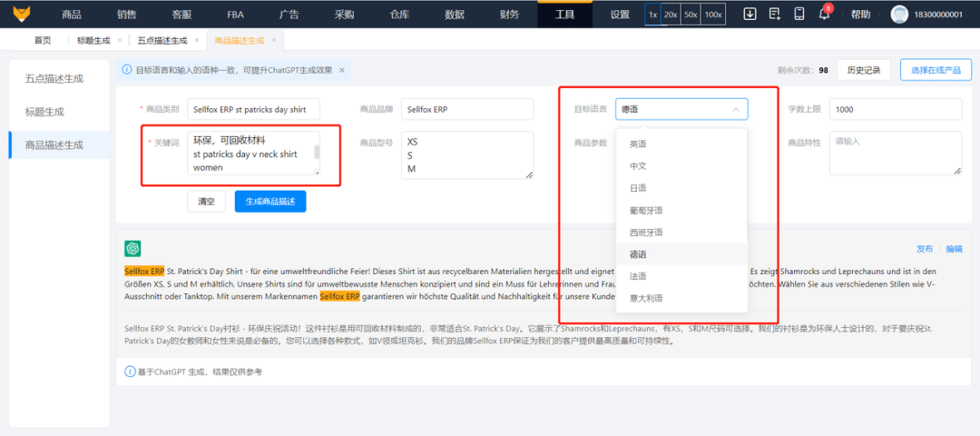This screenshot has width=980, height=436.
Task: Click the 商品品牌 input field
Action: pos(467,109)
